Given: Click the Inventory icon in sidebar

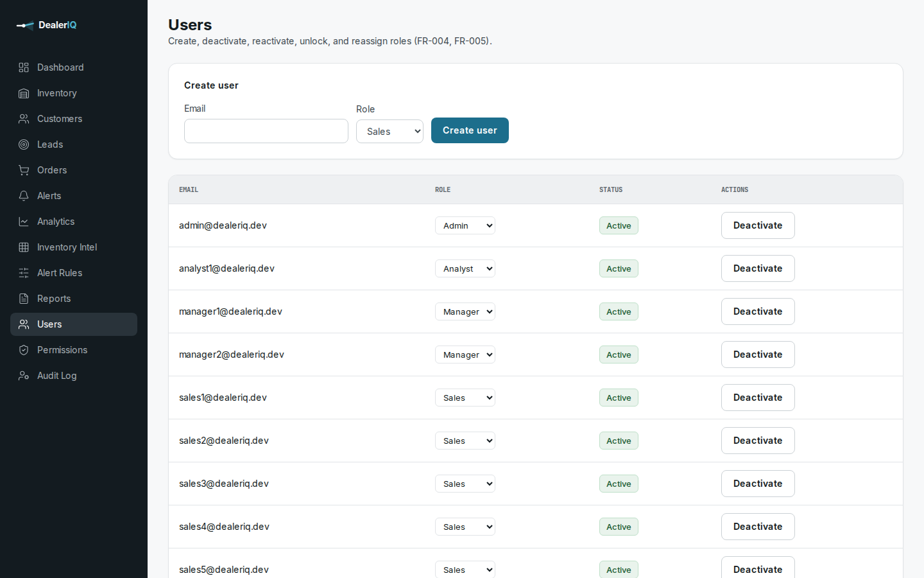Looking at the screenshot, I should 24,93.
